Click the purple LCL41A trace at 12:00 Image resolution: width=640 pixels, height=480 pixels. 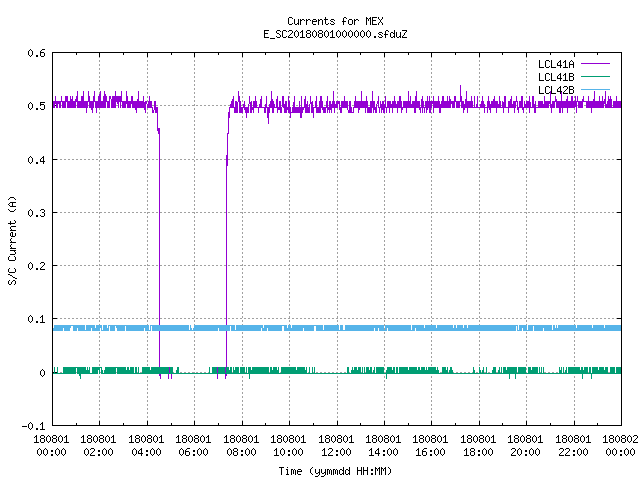click(337, 105)
